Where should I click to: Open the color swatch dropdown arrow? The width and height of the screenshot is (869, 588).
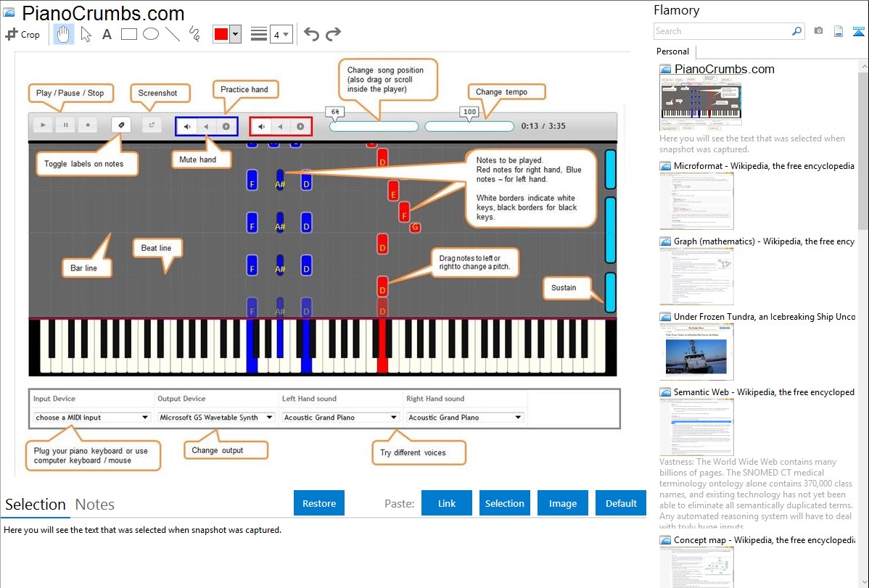click(x=236, y=34)
